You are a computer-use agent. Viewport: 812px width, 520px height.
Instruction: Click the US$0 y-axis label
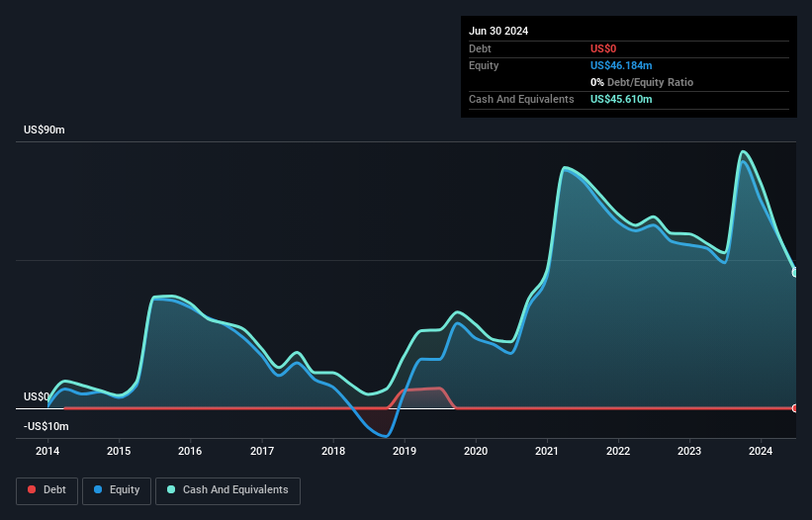click(37, 396)
